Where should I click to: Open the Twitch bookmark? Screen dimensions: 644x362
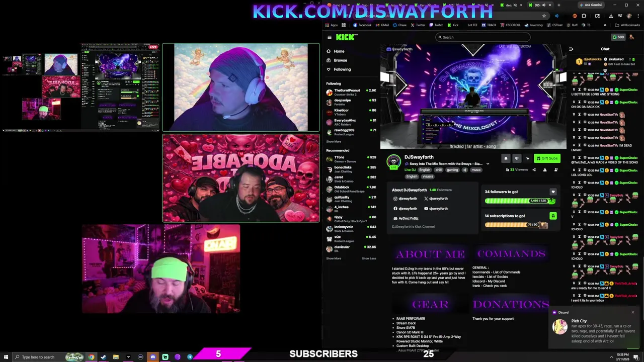436,25
